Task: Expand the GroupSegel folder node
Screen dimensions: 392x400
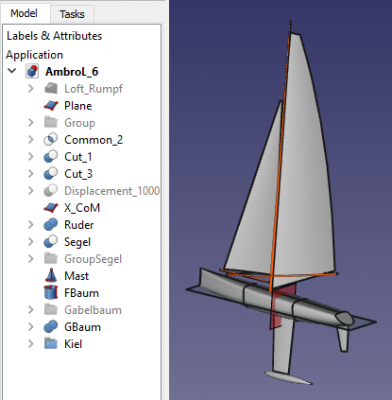Action: [x=31, y=258]
